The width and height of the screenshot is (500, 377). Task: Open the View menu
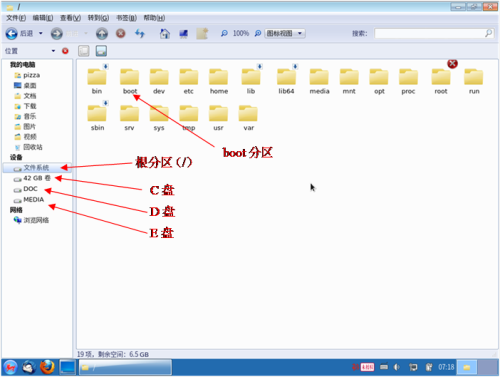[70, 18]
